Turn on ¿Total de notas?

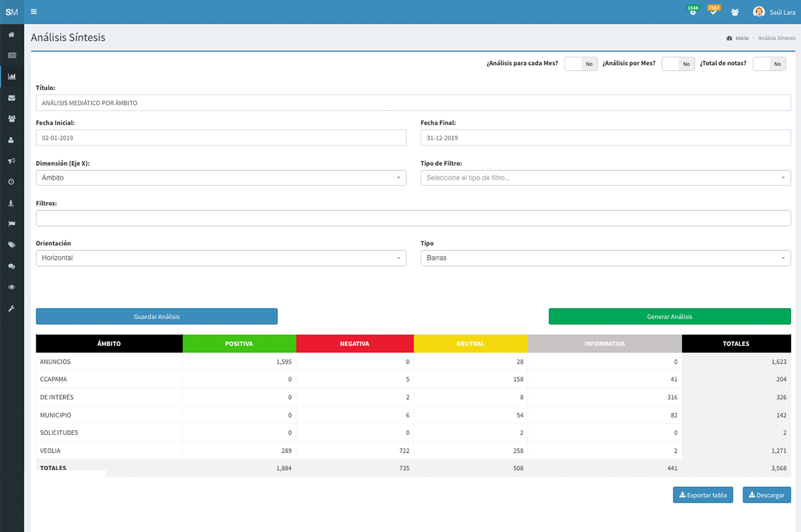click(x=769, y=63)
